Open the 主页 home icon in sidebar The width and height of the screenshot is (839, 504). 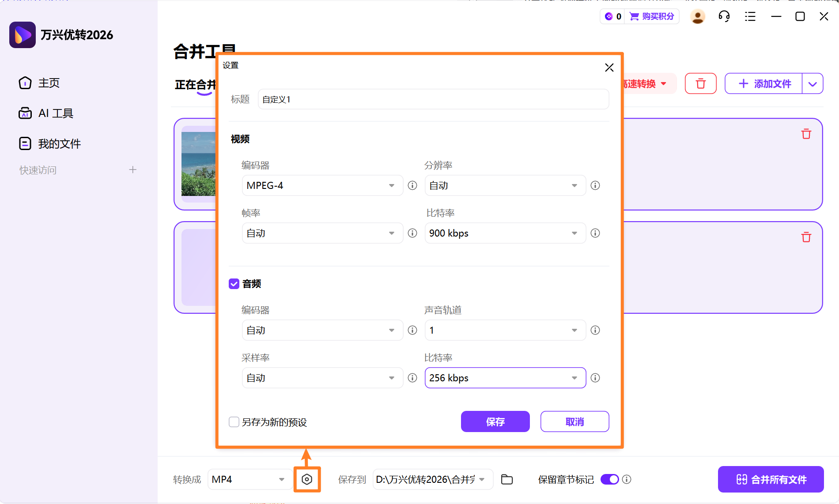coord(25,83)
